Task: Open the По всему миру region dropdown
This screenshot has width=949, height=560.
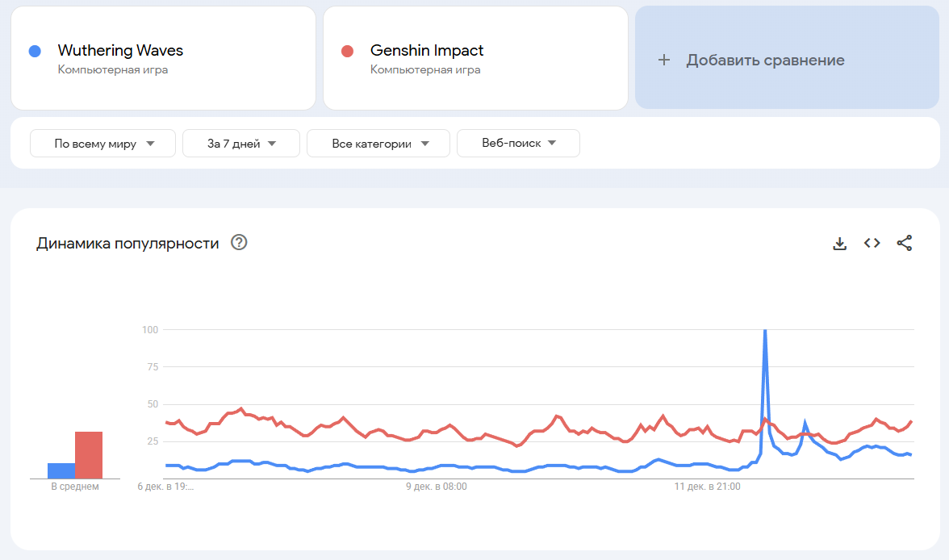Action: [x=103, y=144]
